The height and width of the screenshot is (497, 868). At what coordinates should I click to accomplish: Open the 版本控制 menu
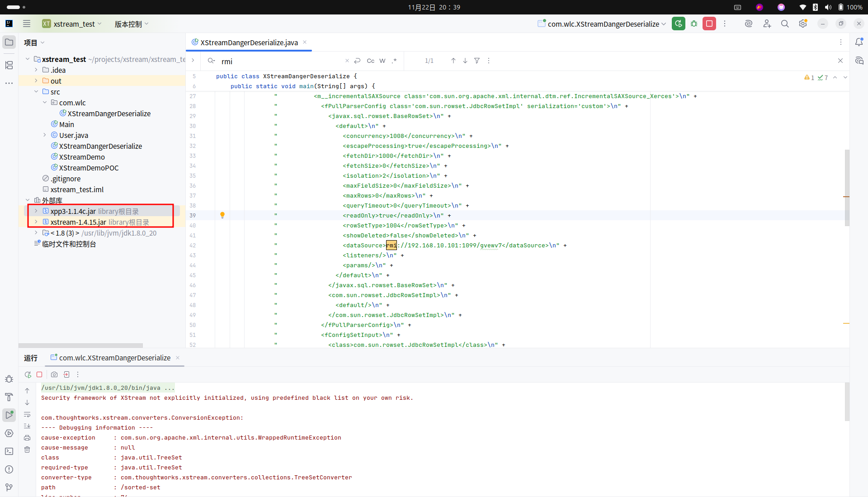[131, 24]
